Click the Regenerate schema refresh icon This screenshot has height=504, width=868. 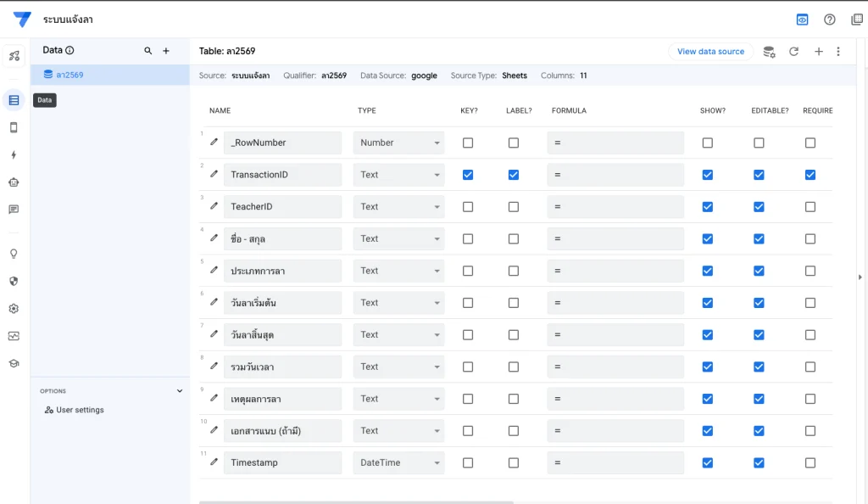coord(793,52)
